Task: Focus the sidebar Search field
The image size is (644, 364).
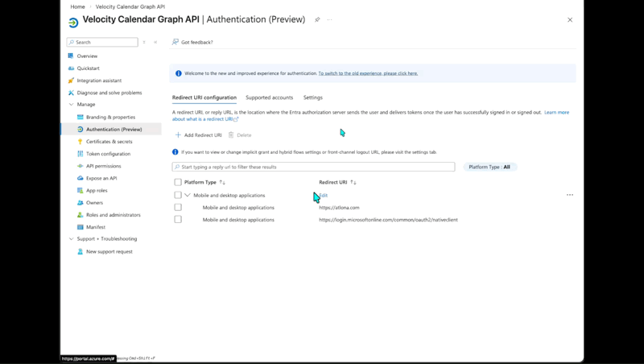Action: pyautogui.click(x=102, y=43)
